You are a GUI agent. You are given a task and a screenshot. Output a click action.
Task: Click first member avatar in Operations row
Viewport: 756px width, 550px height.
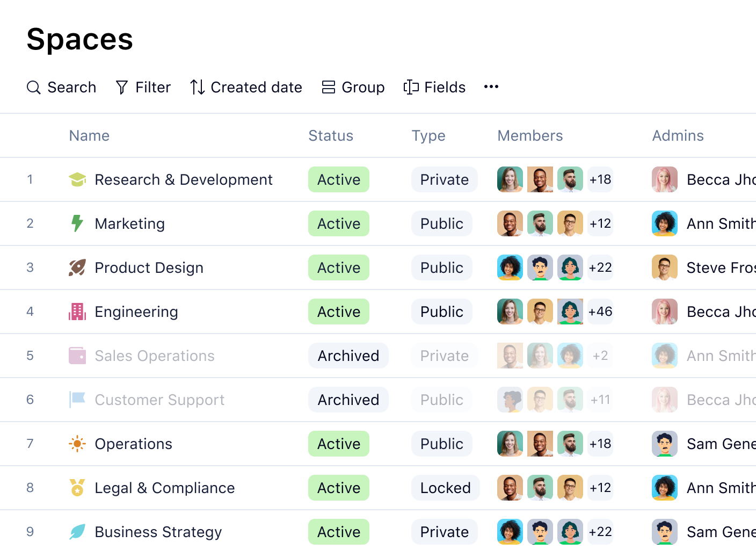[x=510, y=444]
